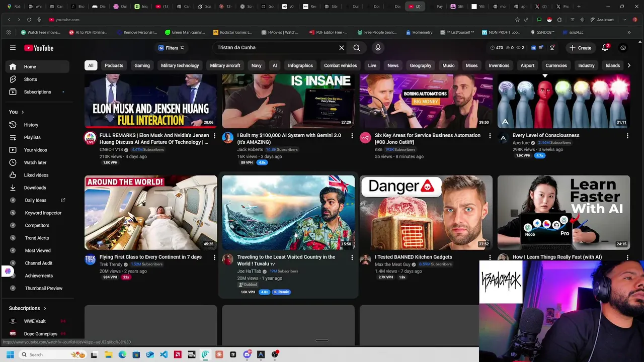Open the Assistant button in browser toolbar
This screenshot has height=362, width=644.
(x=601, y=20)
